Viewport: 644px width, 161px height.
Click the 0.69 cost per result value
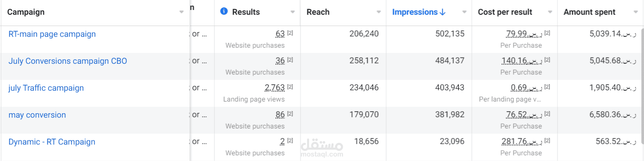coord(527,88)
